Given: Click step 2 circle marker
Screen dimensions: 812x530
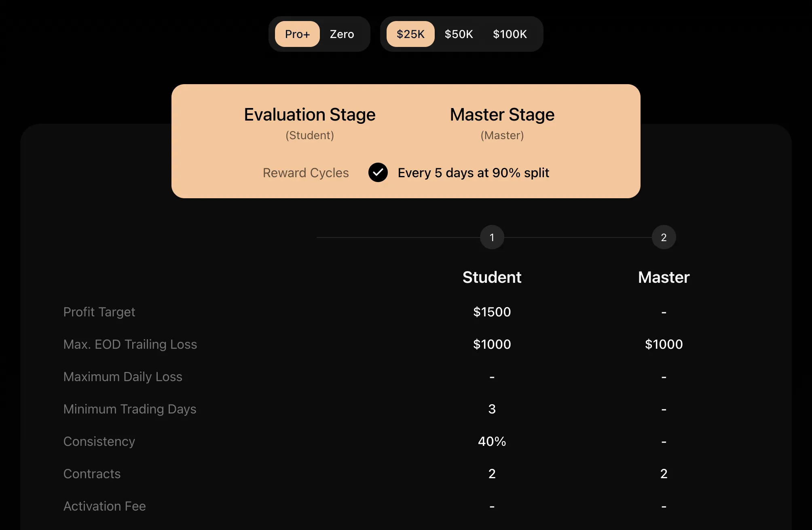Looking at the screenshot, I should point(664,237).
